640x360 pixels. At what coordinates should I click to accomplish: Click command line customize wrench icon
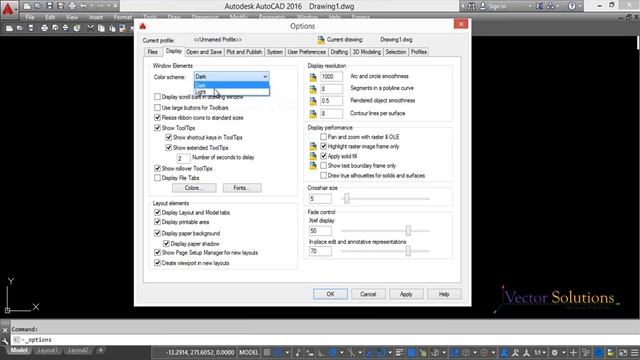[4, 340]
